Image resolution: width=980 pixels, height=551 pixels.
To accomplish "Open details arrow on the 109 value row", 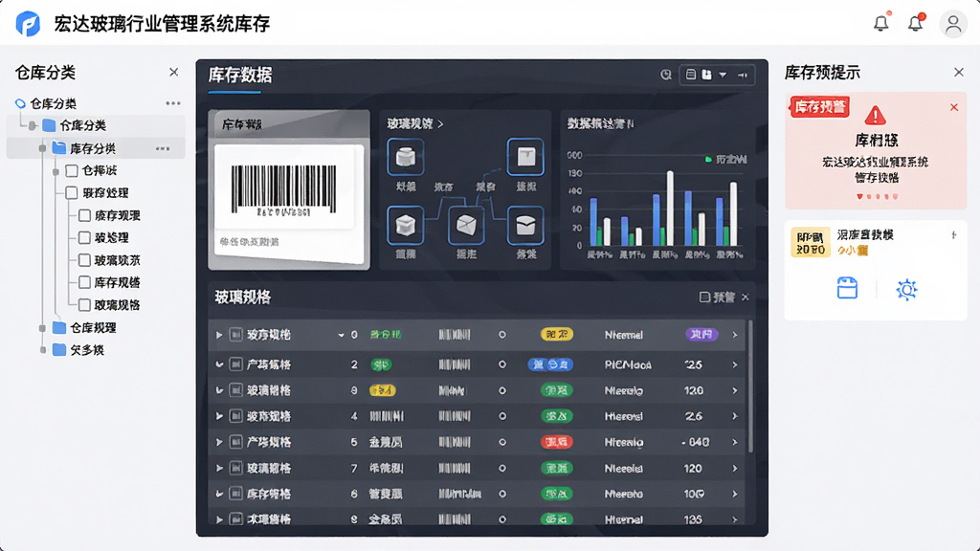I will click(x=735, y=494).
